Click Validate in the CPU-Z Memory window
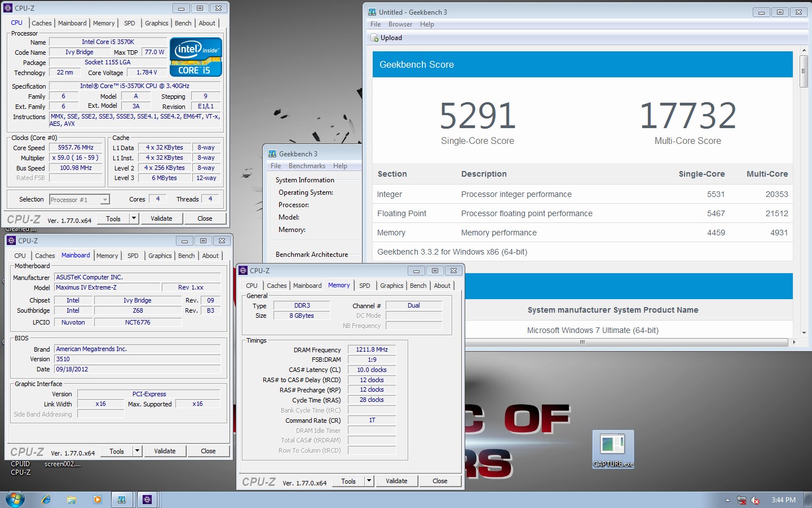Image resolution: width=812 pixels, height=508 pixels. click(396, 481)
